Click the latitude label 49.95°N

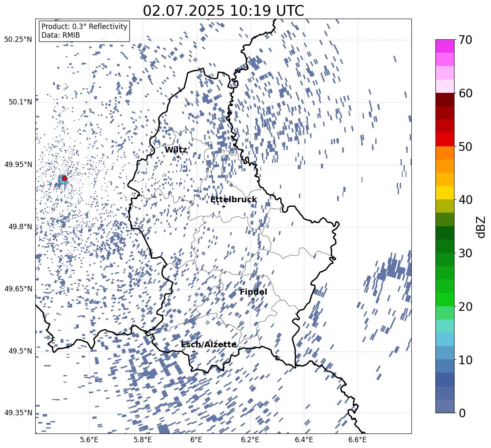[19, 164]
